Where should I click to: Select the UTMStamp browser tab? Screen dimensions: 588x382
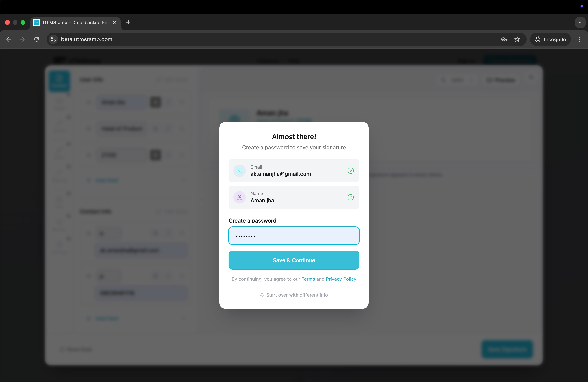[x=72, y=23]
